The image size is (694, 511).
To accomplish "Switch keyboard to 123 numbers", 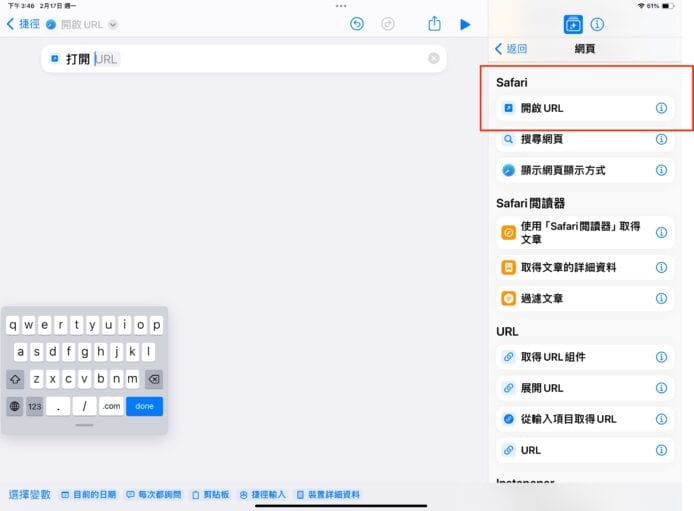I will (x=35, y=406).
